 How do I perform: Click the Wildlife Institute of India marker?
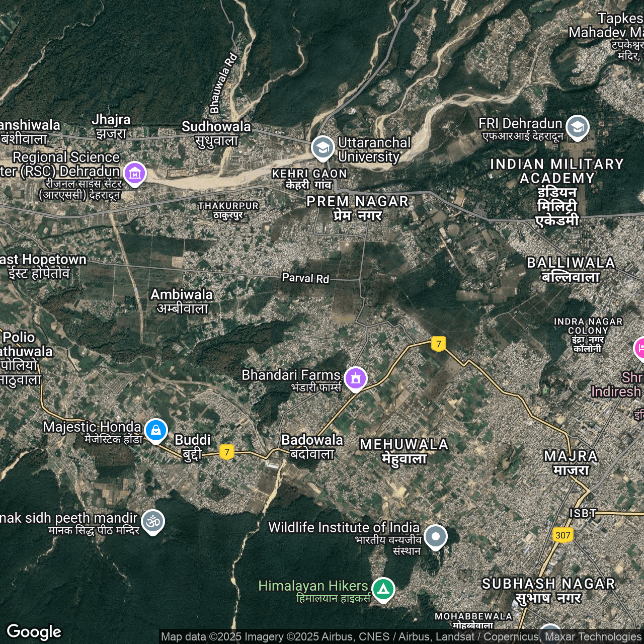[x=435, y=536]
